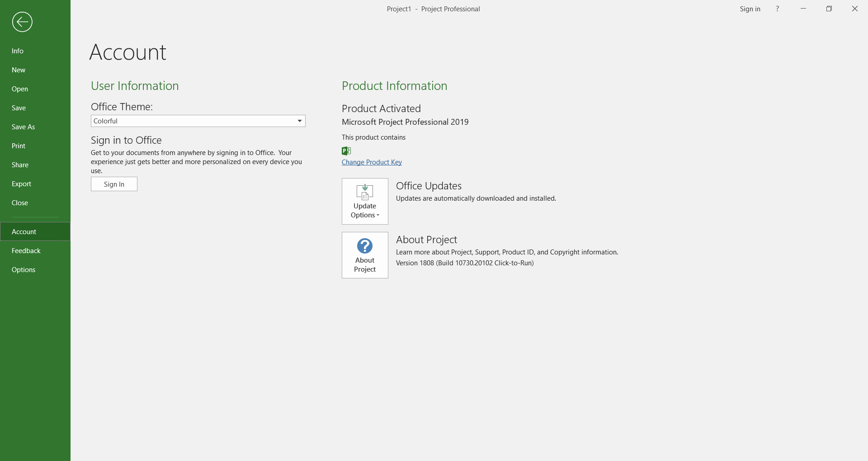Click the Project app icon under 'This product contains'
The width and height of the screenshot is (868, 461).
point(346,151)
